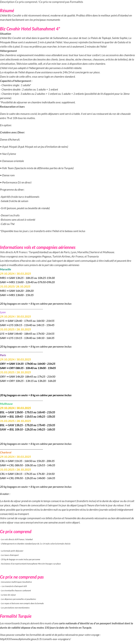Click the Capacités d'hébergement subheading
The width and height of the screenshot is (136, 644).
tap(16, 81)
